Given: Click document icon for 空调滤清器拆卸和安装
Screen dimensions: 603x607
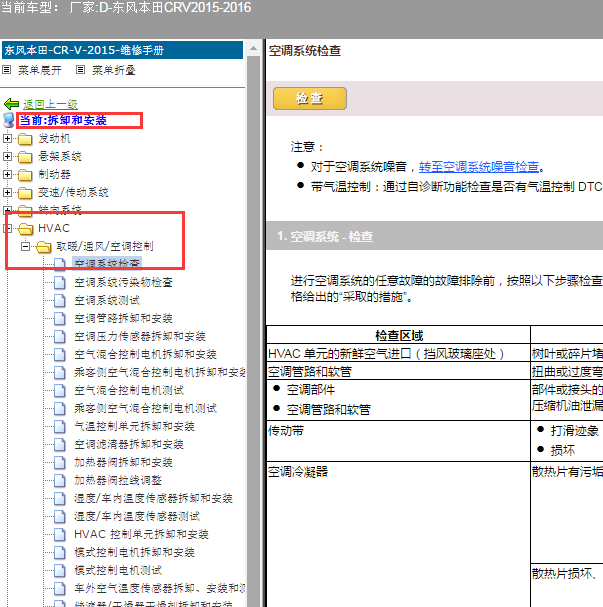Looking at the screenshot, I should pos(60,444).
